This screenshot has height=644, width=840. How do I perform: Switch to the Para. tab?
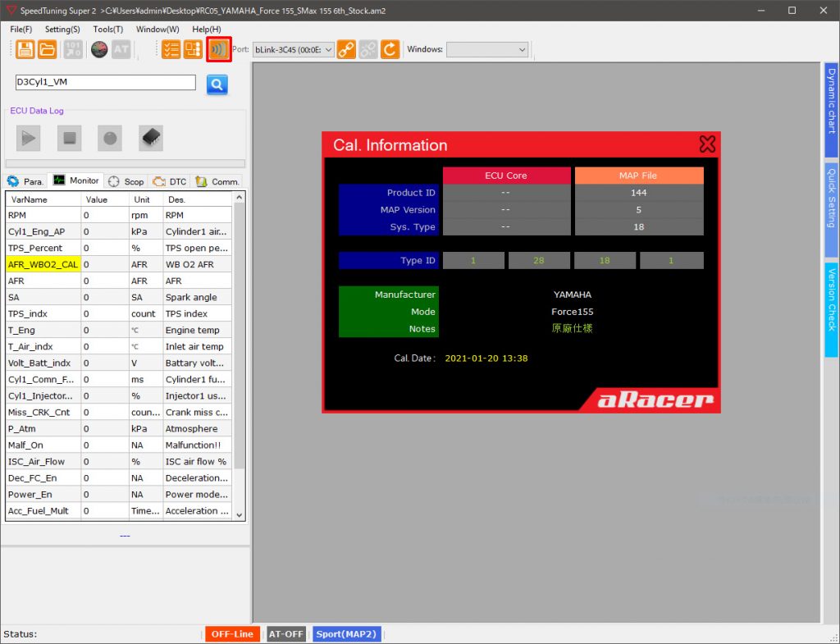coord(25,181)
